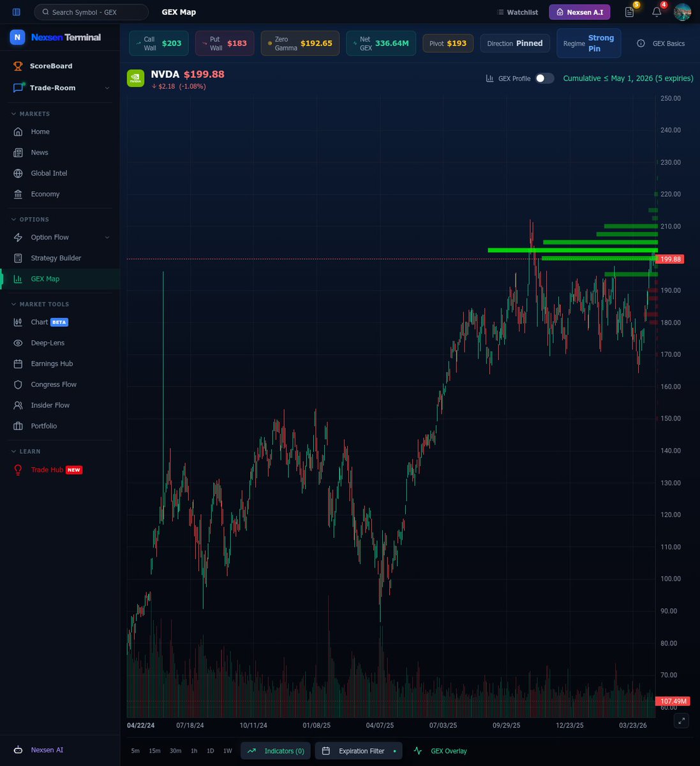This screenshot has height=766, width=700.
Task: Open the News section
Action: pos(40,153)
